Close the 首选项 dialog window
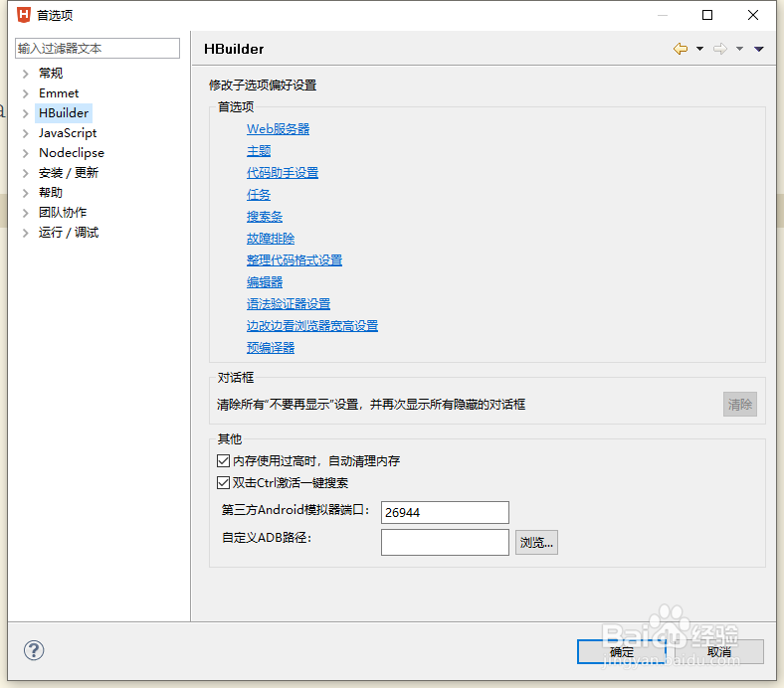 pos(753,15)
